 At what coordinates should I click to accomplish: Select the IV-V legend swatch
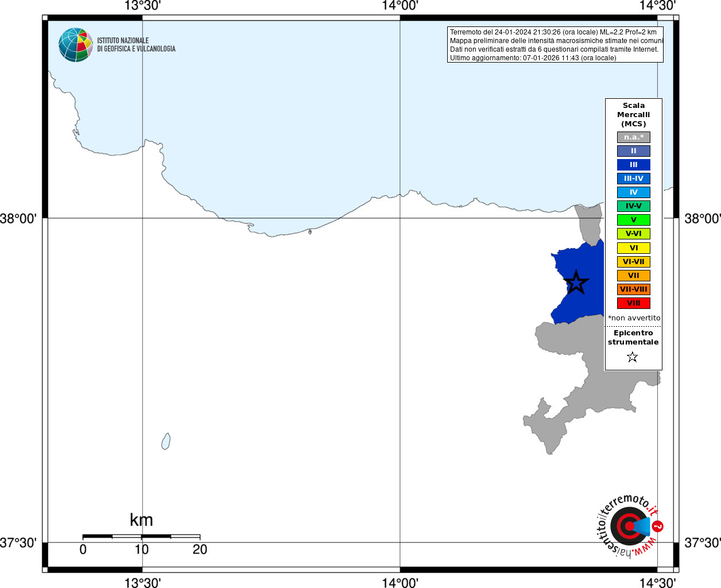(634, 206)
